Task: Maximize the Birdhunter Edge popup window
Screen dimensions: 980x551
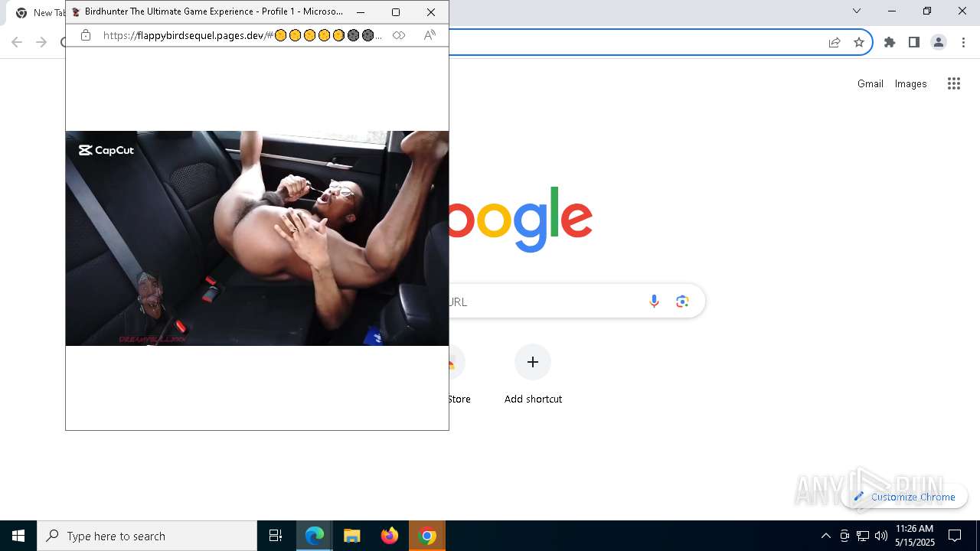Action: point(396,12)
